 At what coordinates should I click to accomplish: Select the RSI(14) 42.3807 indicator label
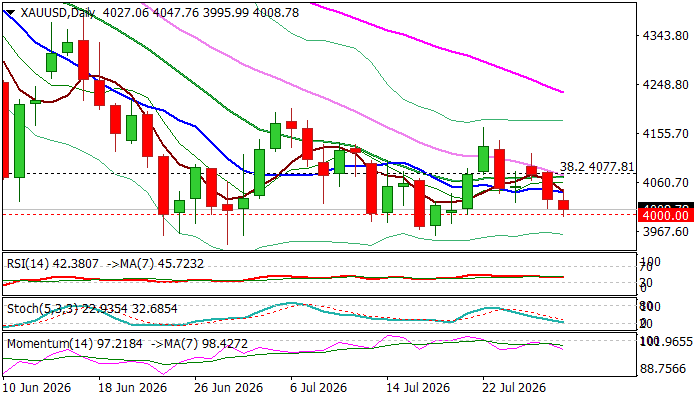[53, 264]
